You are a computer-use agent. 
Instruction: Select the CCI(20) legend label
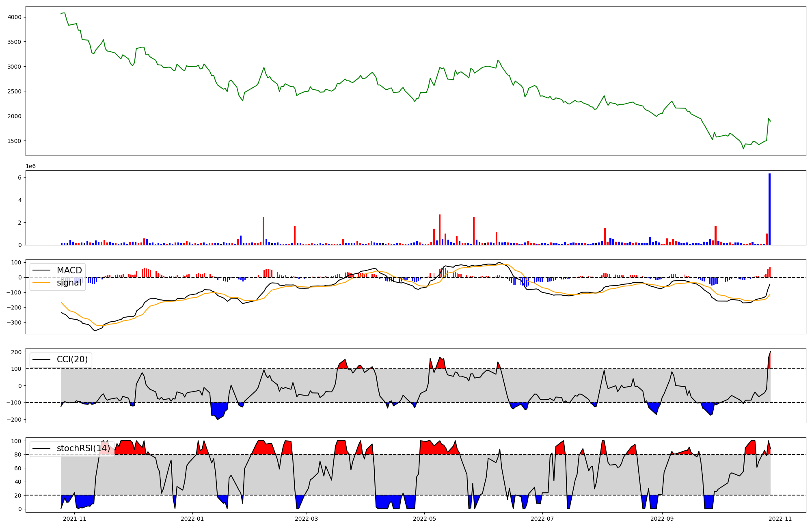[x=72, y=359]
